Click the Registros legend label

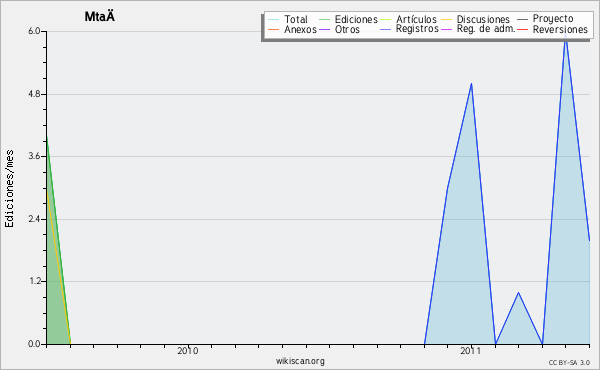tap(417, 29)
